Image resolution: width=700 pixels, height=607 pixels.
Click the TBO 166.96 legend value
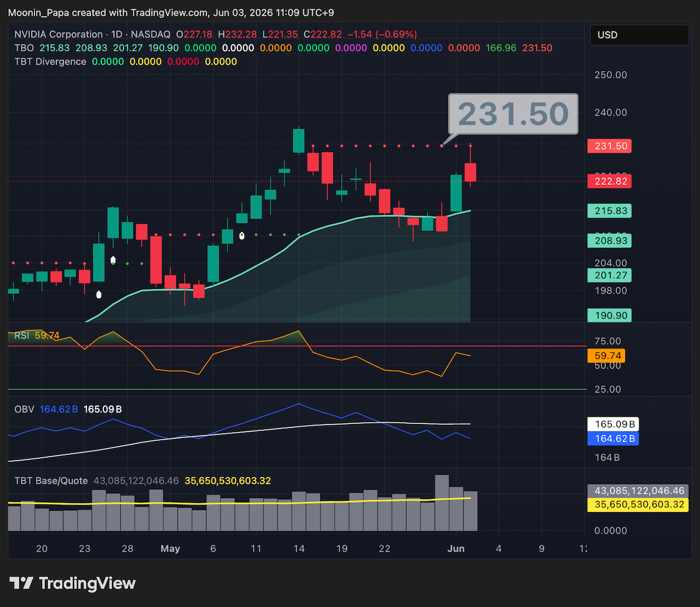pyautogui.click(x=501, y=48)
